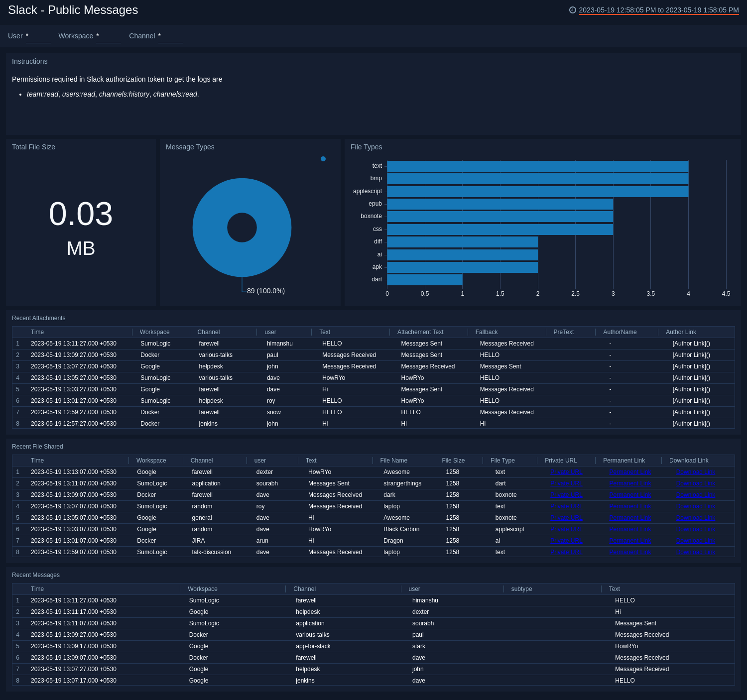This screenshot has height=700, width=747.
Task: Click the dart bar in File Types chart
Action: coord(423,279)
